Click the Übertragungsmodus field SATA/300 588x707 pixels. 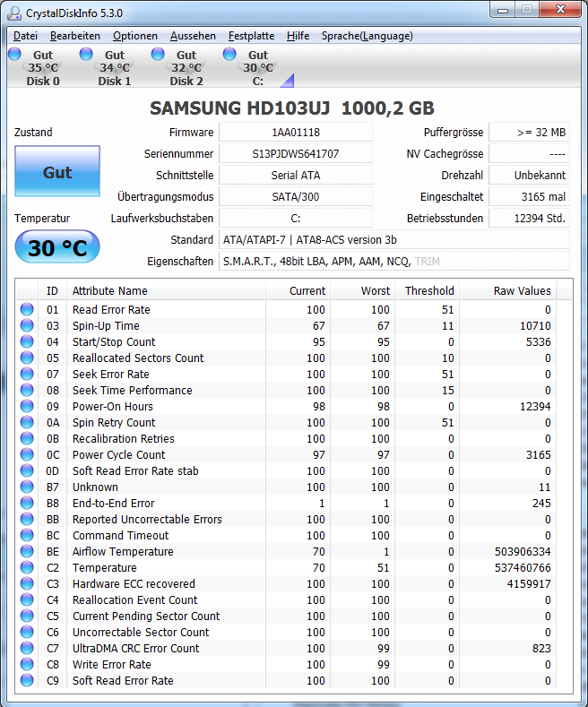[296, 197]
